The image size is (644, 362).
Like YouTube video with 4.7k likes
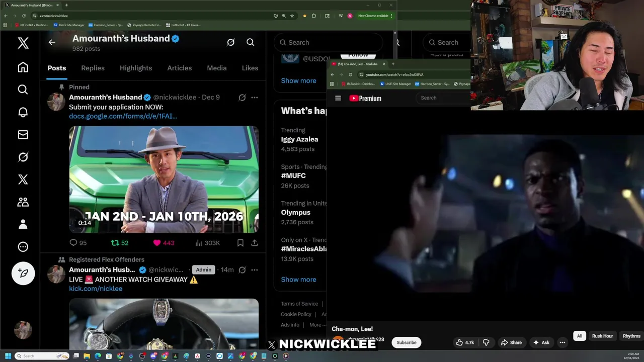[465, 343]
